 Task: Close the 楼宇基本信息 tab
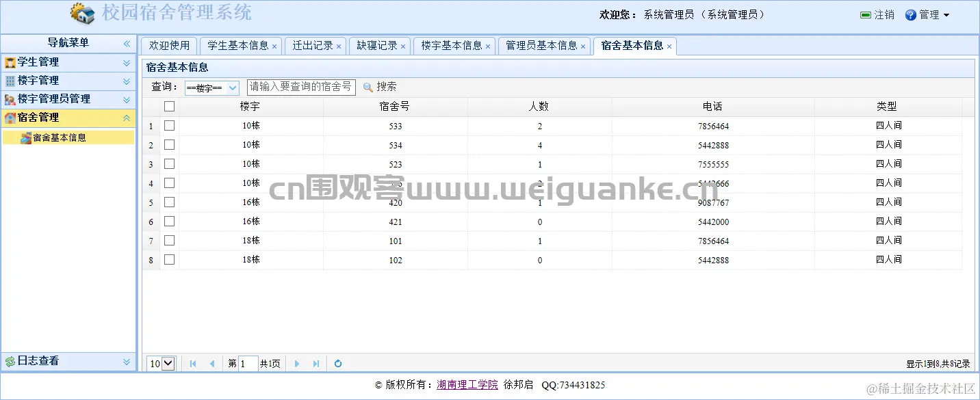[488, 46]
